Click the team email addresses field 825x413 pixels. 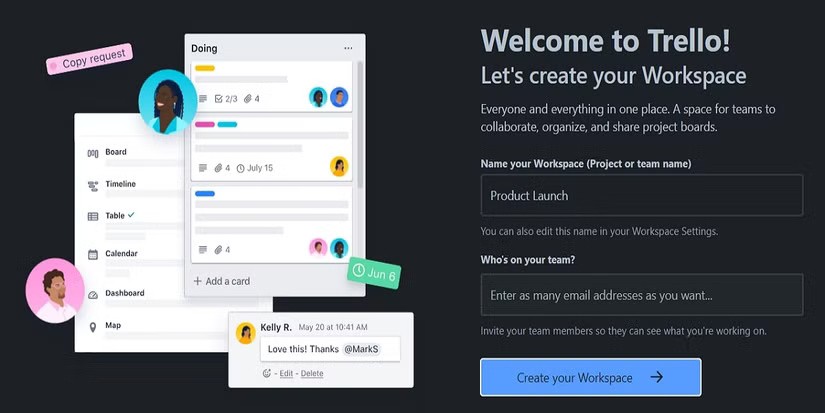[x=641, y=296]
